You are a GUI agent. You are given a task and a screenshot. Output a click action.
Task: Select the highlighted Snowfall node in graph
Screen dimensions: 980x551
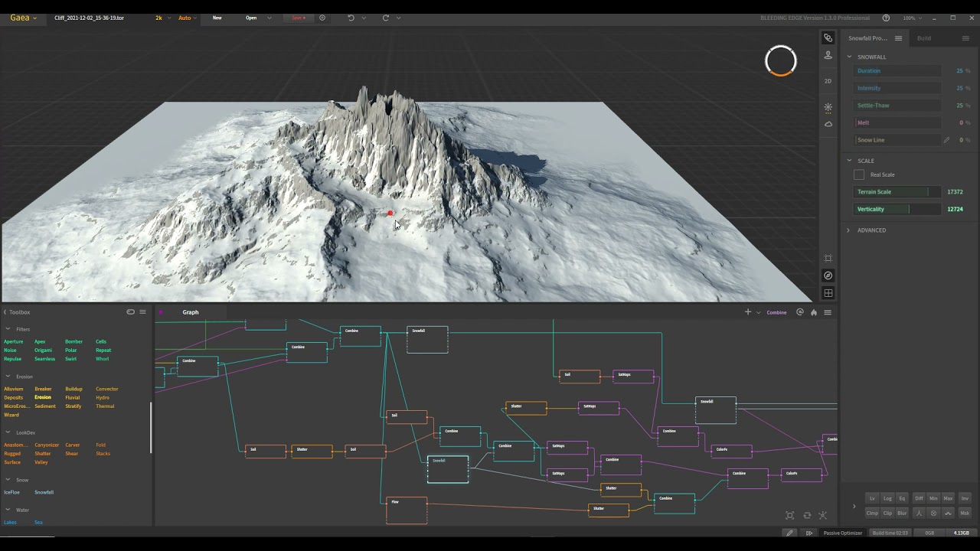pos(448,469)
